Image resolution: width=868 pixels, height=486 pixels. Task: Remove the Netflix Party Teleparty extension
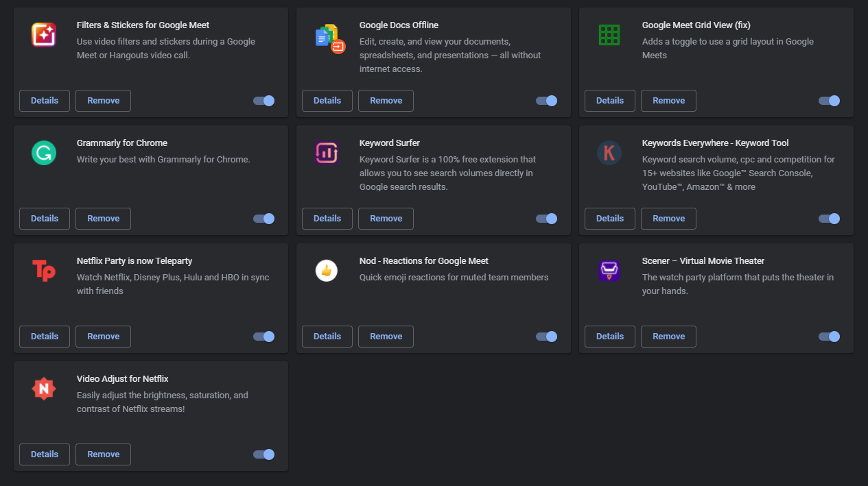tap(103, 337)
